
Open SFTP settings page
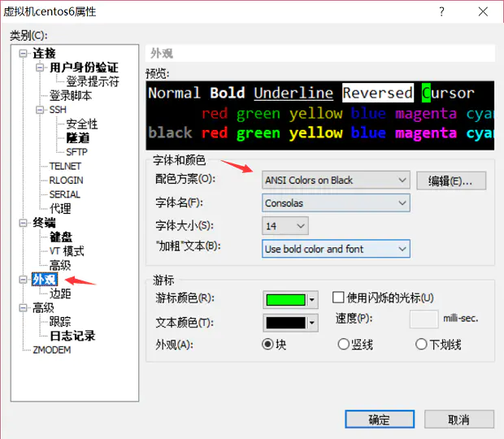coord(77,152)
